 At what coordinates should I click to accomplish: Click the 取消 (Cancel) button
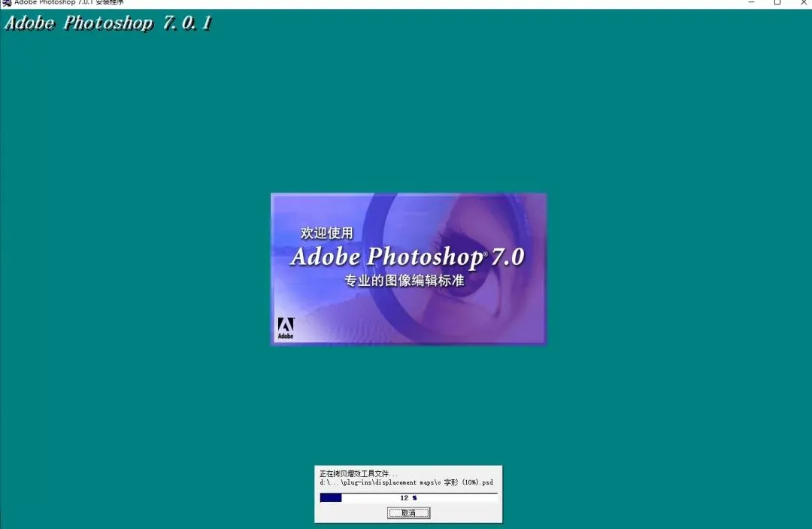pos(408,513)
